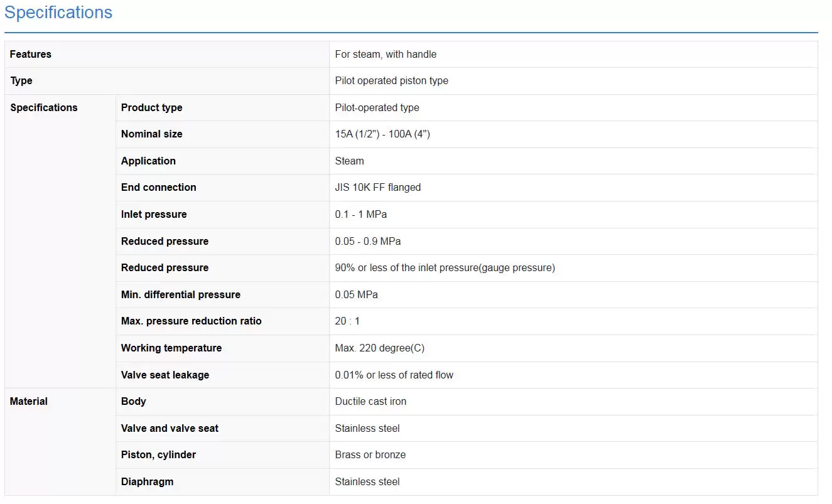Select the 'JIS 10K FF flanged' value
Image resolution: width=832 pixels, height=504 pixels.
tap(378, 188)
